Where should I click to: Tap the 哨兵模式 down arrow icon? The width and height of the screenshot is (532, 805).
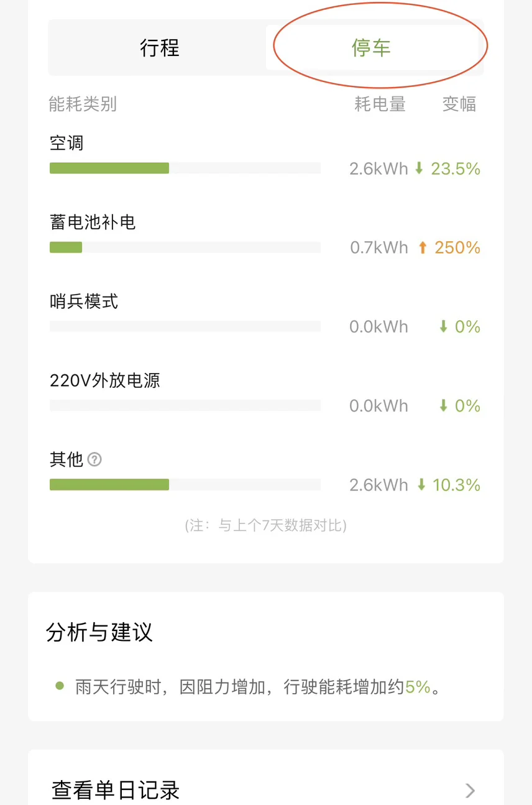click(x=443, y=326)
